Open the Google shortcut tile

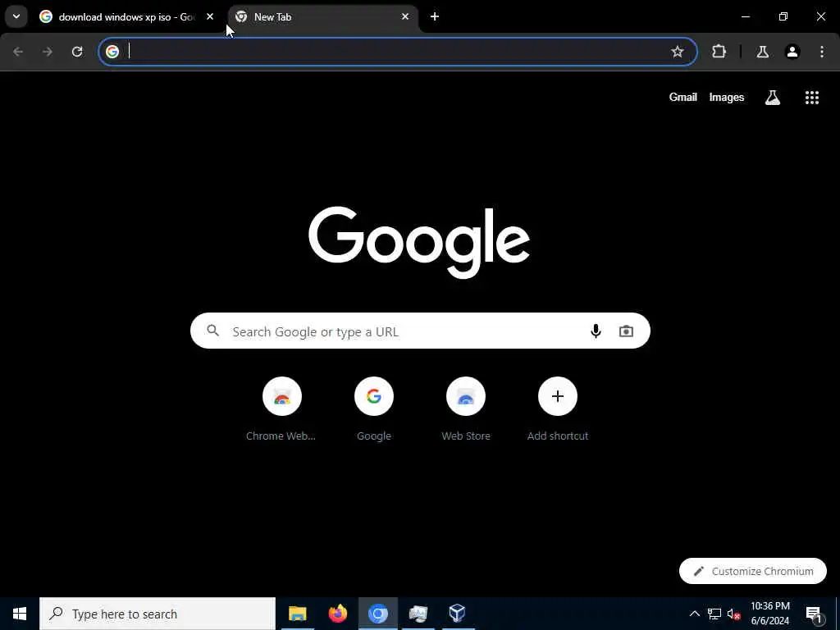coord(374,409)
